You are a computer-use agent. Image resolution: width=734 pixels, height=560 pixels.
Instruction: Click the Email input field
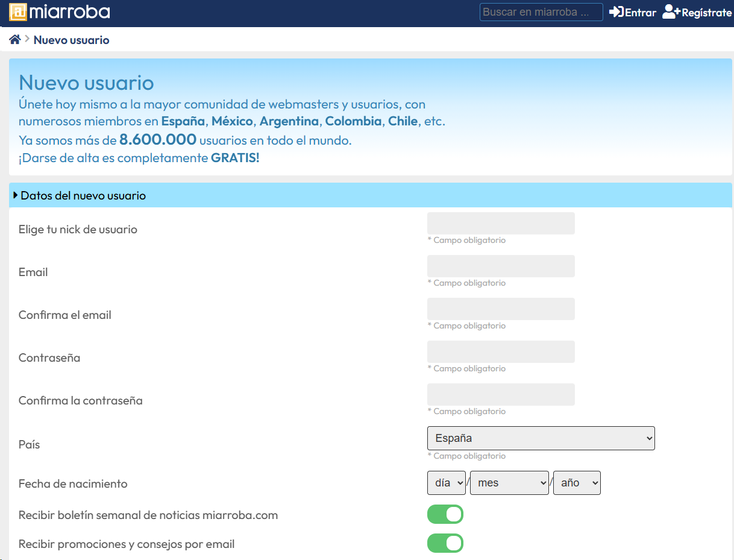[501, 266]
